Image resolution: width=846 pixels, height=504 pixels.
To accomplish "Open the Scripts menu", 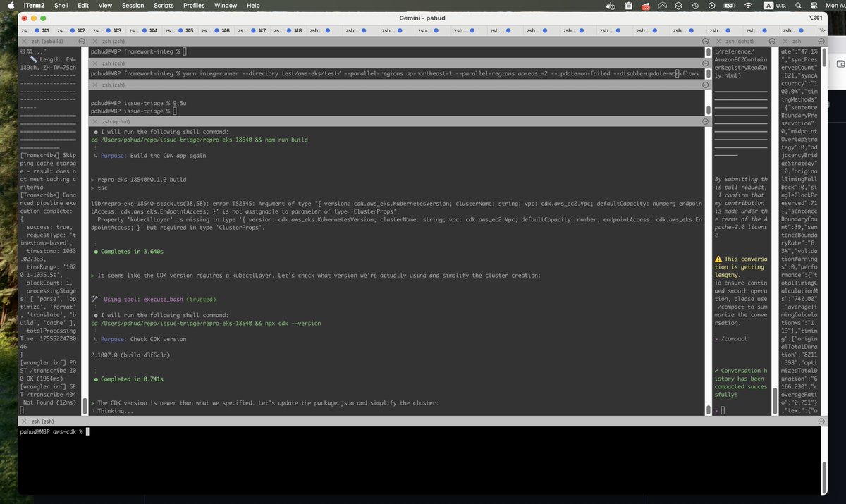I will (164, 5).
